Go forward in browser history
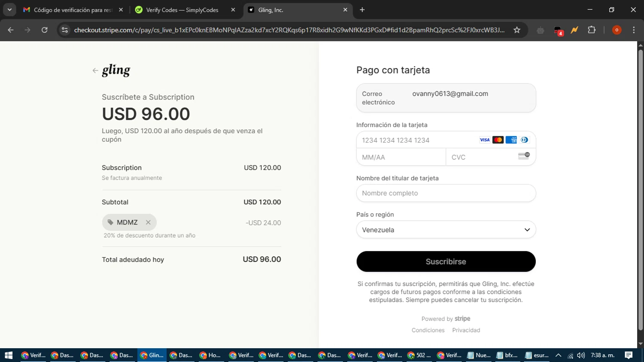644x362 pixels. (27, 30)
